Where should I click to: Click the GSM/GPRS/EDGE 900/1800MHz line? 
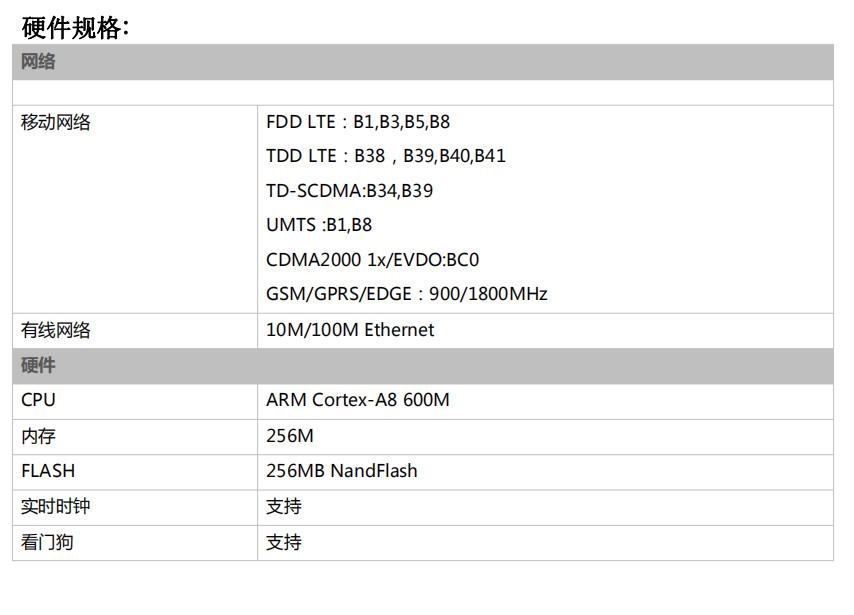(x=406, y=294)
